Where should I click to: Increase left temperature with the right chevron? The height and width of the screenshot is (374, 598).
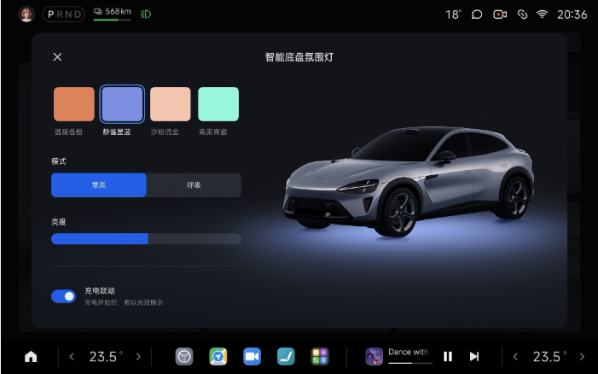coord(138,357)
